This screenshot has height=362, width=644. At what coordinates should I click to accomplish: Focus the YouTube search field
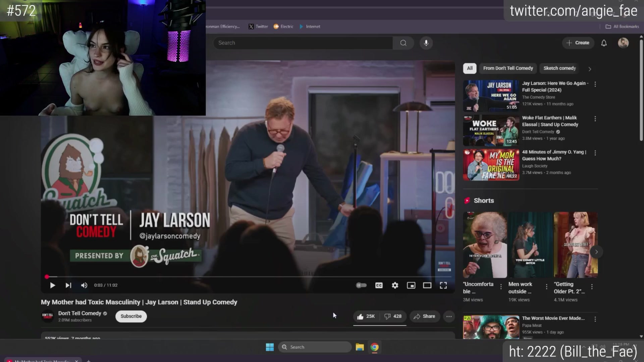point(303,43)
